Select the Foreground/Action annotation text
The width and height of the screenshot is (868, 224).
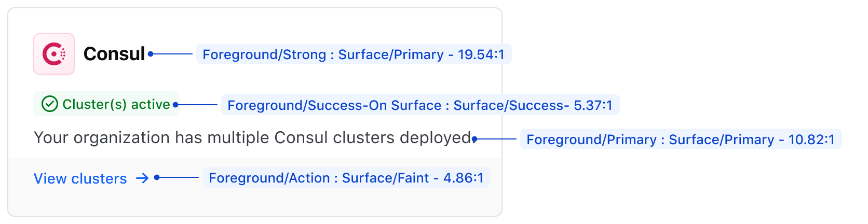pos(269,178)
